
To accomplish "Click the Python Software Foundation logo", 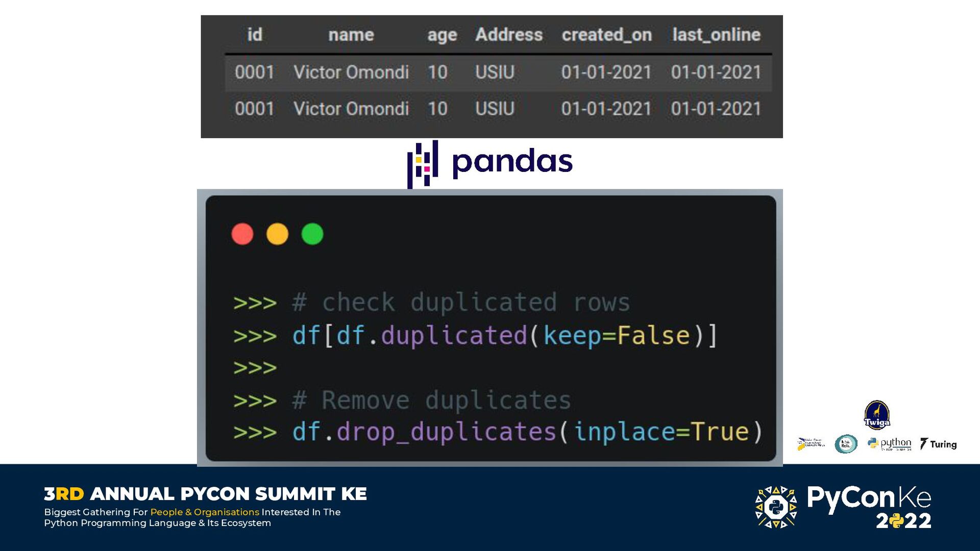I will [889, 444].
